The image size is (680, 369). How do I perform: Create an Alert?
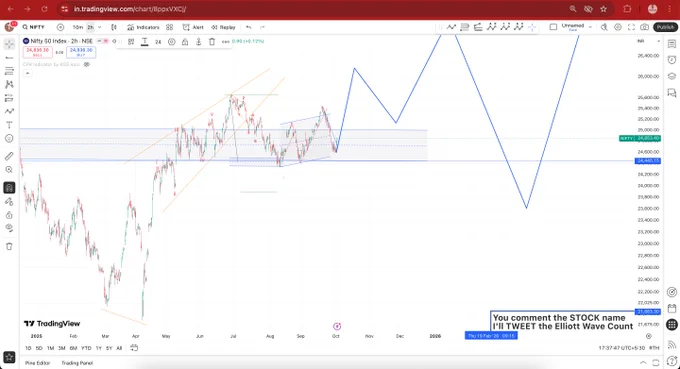coord(193,27)
